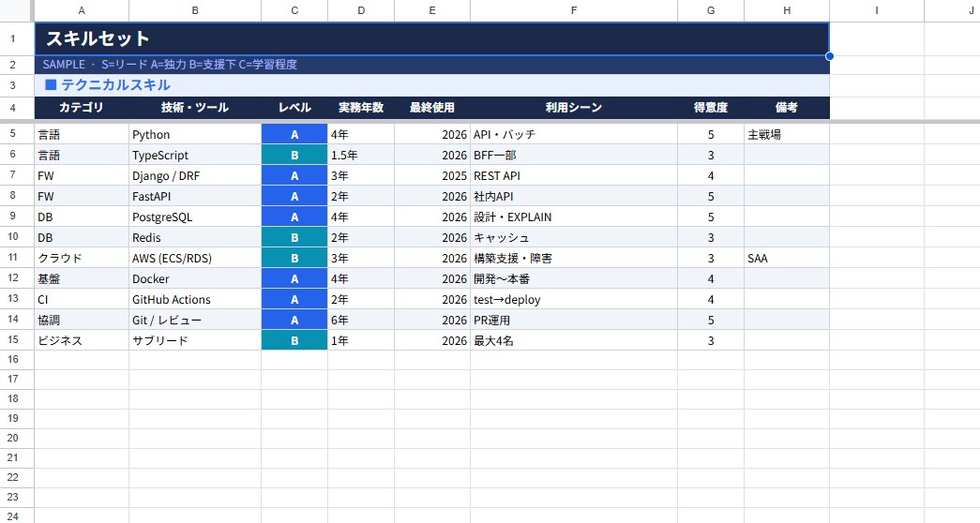Select the Docker cell
The image size is (980, 523).
[x=195, y=278]
